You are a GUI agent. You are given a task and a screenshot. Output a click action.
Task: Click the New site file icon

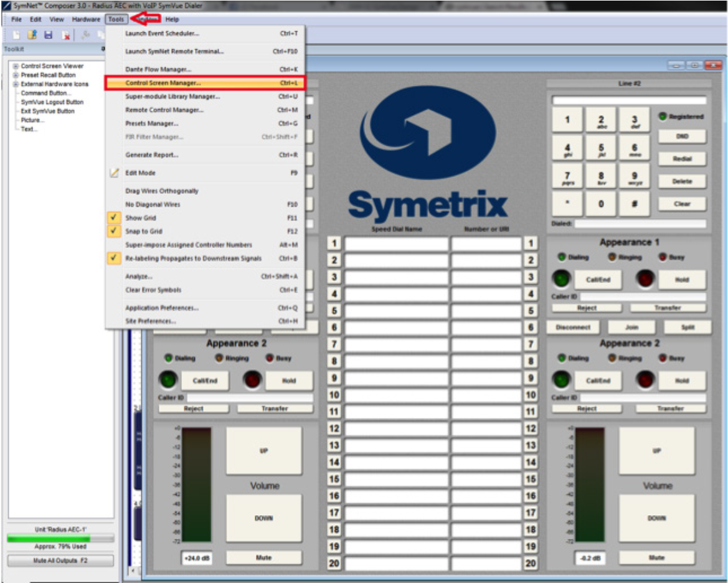[16, 34]
